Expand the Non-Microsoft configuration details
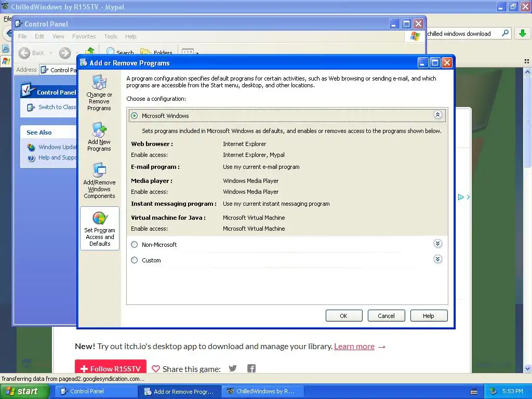Screen dimensions: 532x399 pyautogui.click(x=437, y=243)
